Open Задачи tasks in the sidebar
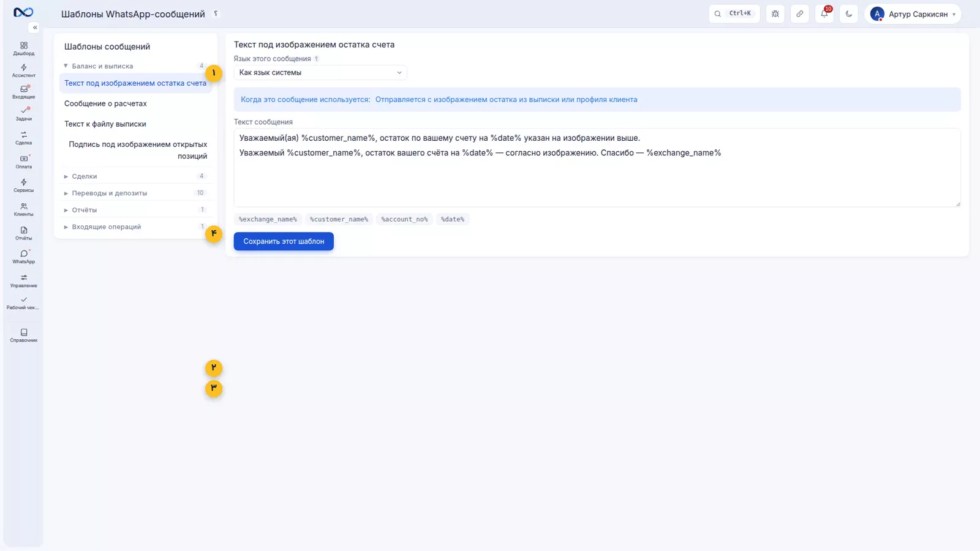Viewport: 980px width, 551px height. (24, 114)
